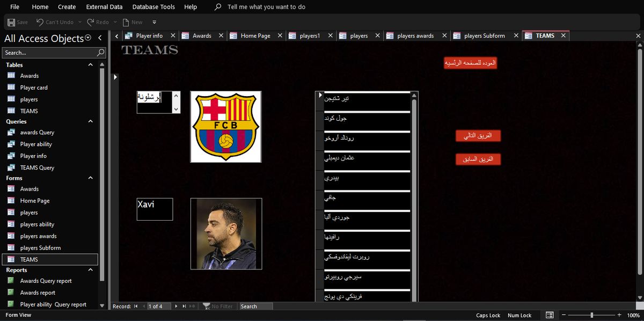Select the Player card table
644x321 pixels.
(x=50, y=87)
